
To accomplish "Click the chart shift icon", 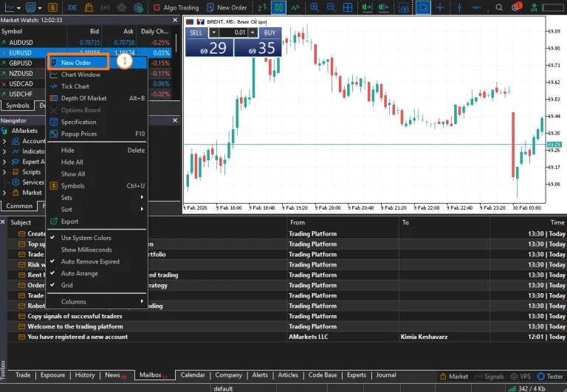I will pyautogui.click(x=384, y=7).
